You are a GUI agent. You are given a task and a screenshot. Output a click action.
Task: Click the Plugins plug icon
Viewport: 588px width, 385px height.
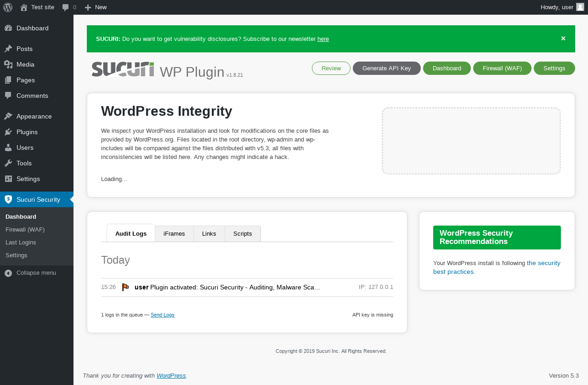click(x=8, y=132)
